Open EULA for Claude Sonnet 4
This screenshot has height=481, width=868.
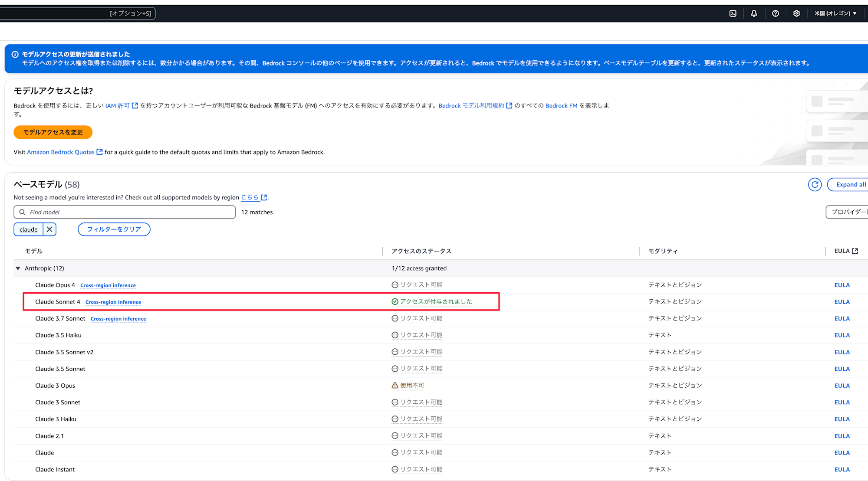(x=842, y=302)
